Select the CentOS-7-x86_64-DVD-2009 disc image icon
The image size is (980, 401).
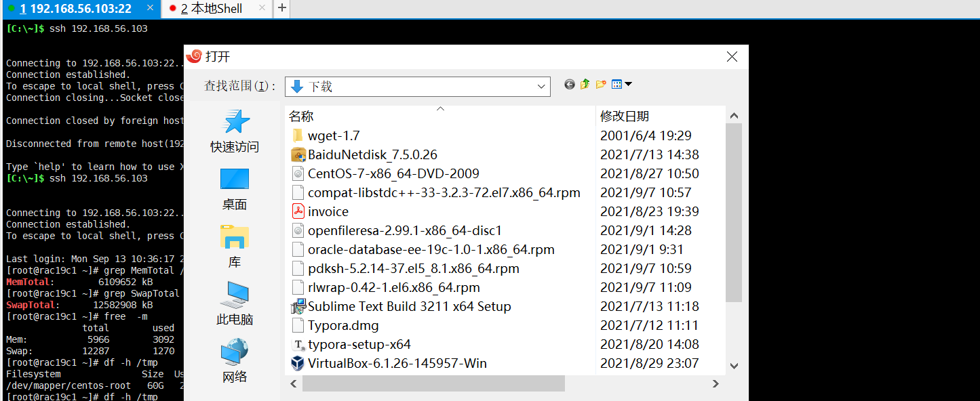(297, 173)
